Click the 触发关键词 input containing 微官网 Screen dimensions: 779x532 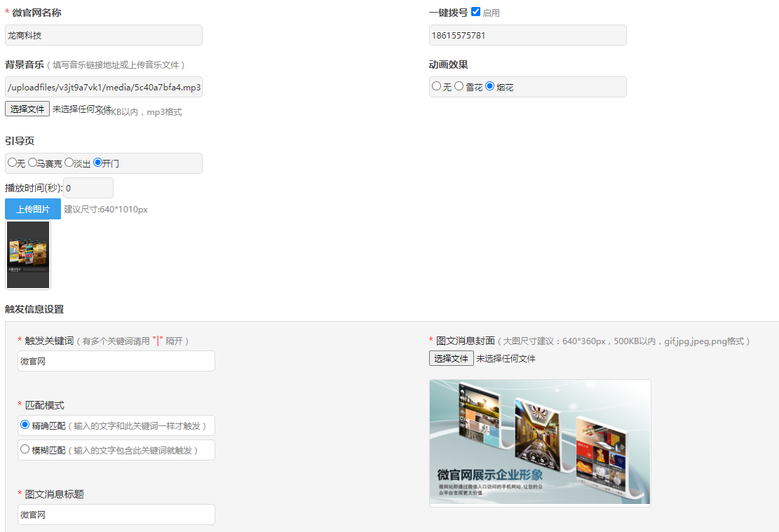point(116,360)
